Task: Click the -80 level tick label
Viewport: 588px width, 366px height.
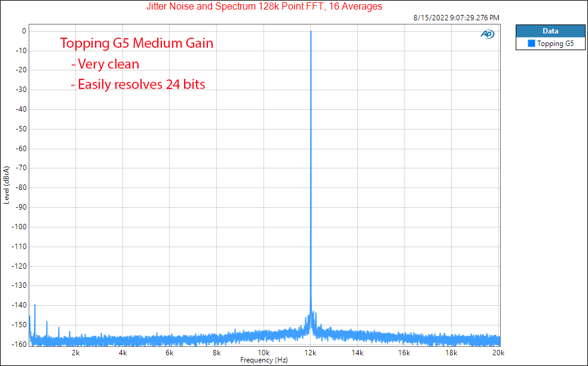Action: point(21,187)
